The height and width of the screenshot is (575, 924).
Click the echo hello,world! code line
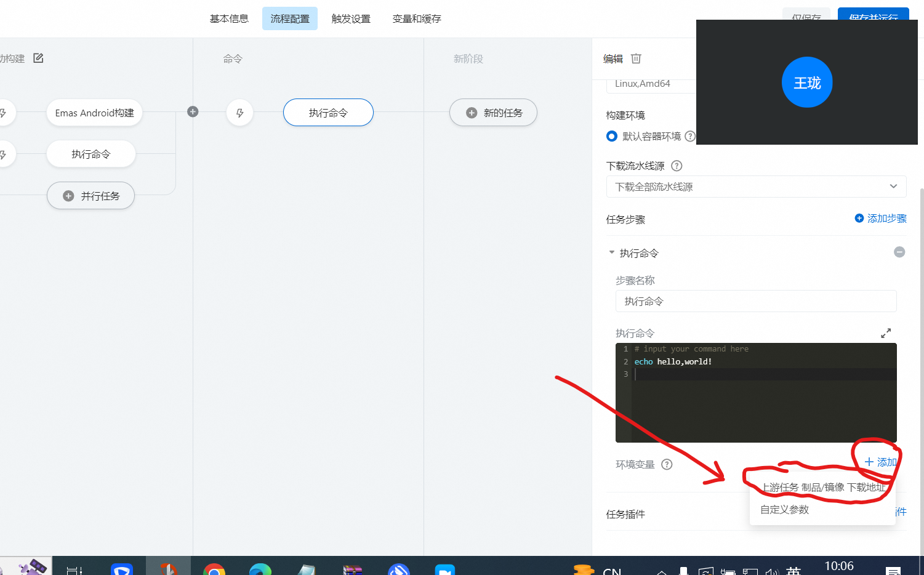coord(673,361)
